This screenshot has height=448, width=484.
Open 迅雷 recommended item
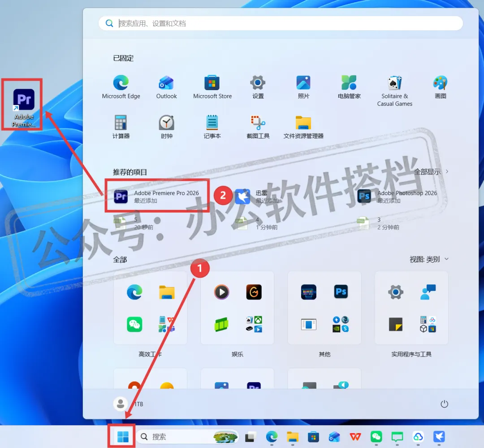pos(257,196)
